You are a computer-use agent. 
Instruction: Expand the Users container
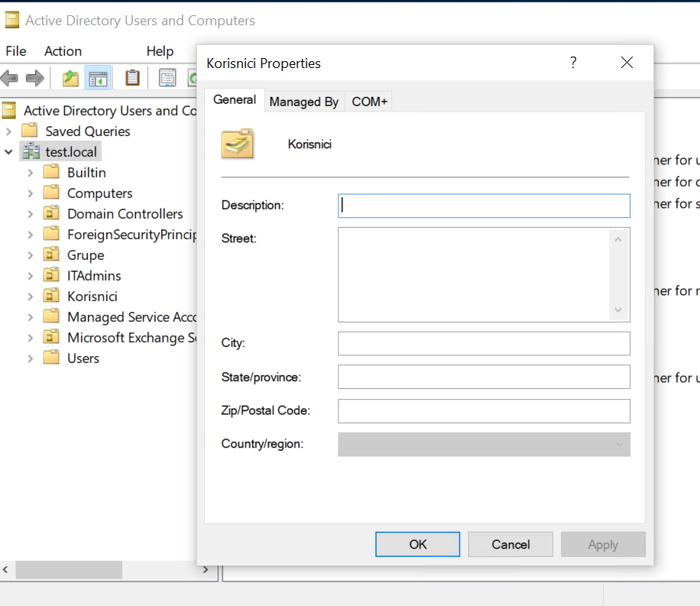(x=30, y=358)
